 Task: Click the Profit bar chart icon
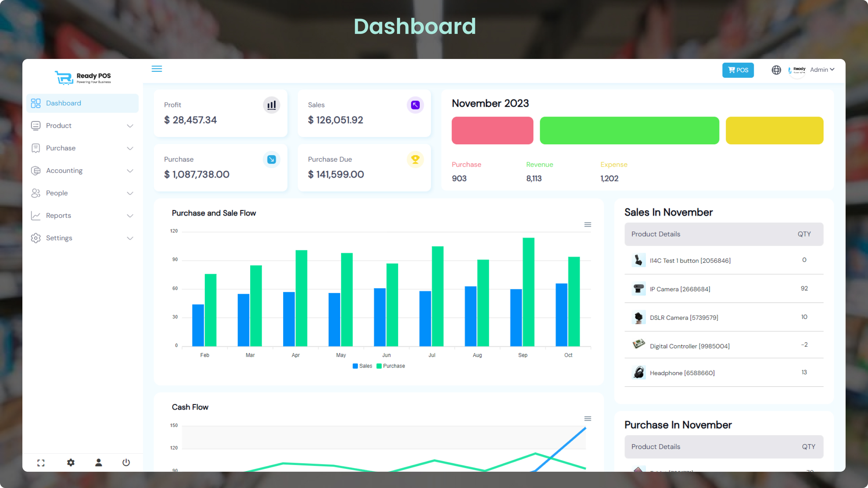272,105
